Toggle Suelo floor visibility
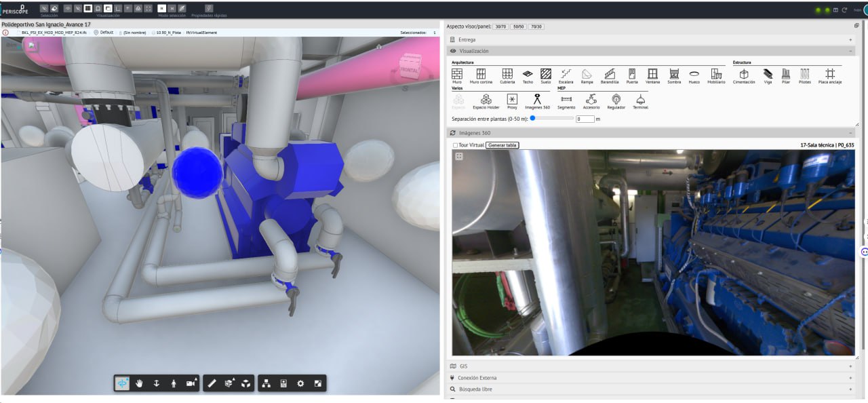 pyautogui.click(x=546, y=74)
